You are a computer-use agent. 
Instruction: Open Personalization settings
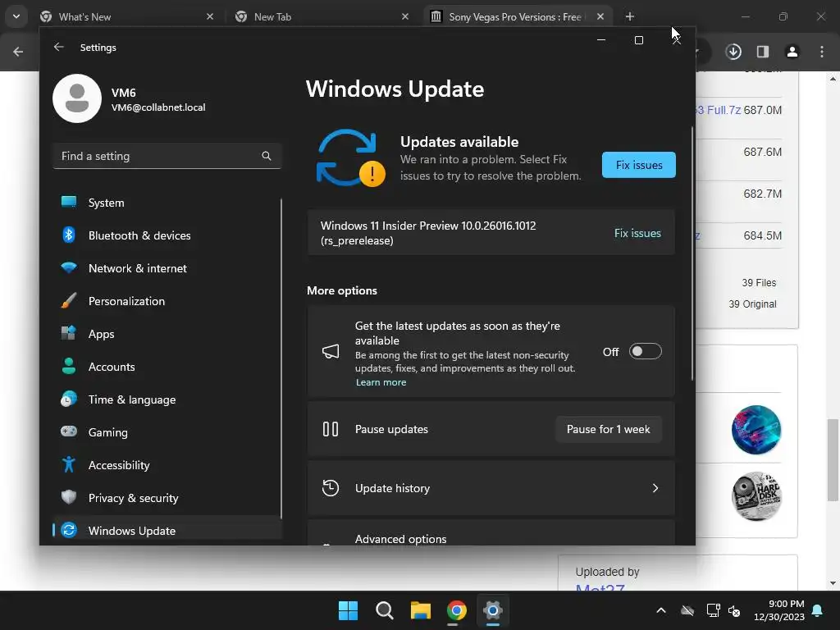167,301
